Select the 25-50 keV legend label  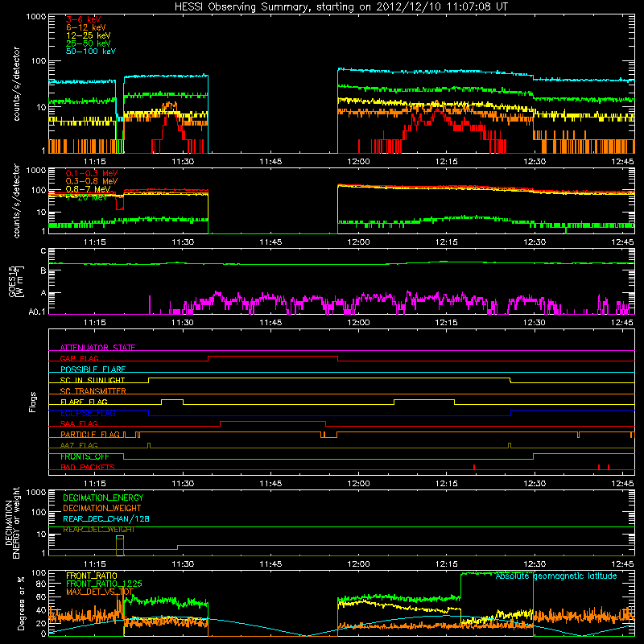[89, 43]
